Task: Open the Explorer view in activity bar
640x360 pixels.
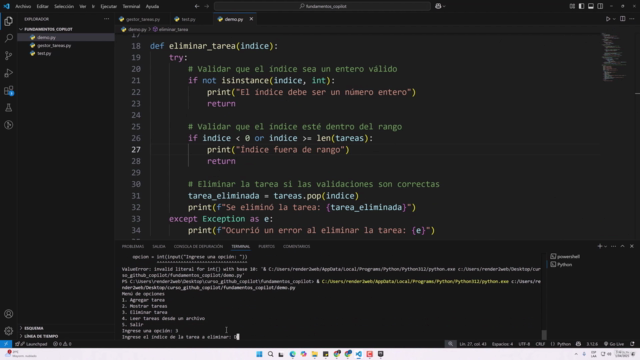Action: pyautogui.click(x=8, y=21)
